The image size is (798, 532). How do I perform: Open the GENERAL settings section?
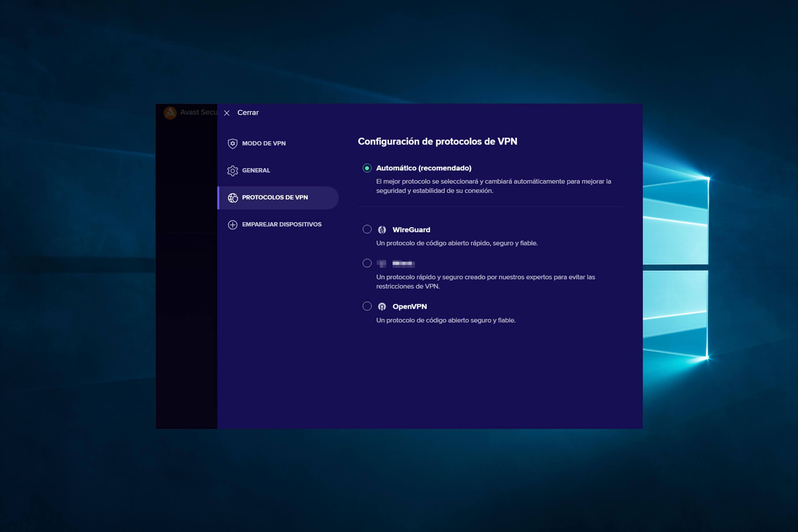(x=256, y=170)
